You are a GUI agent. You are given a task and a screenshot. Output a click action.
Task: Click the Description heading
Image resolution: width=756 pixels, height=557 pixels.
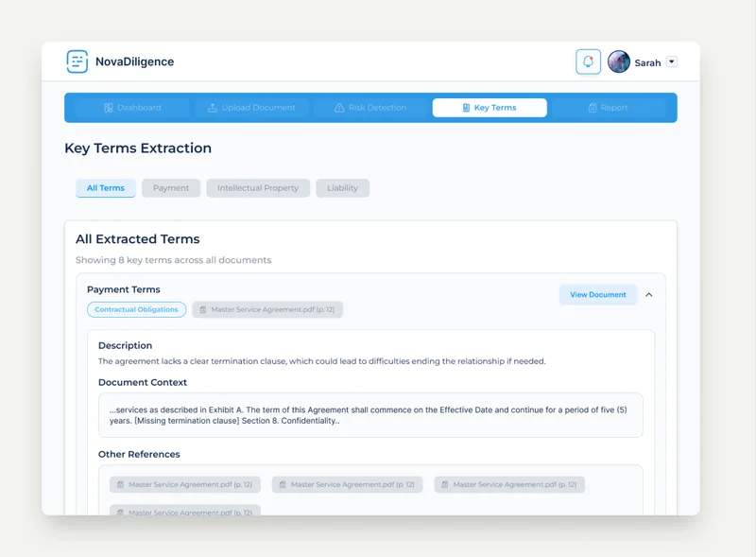click(126, 345)
